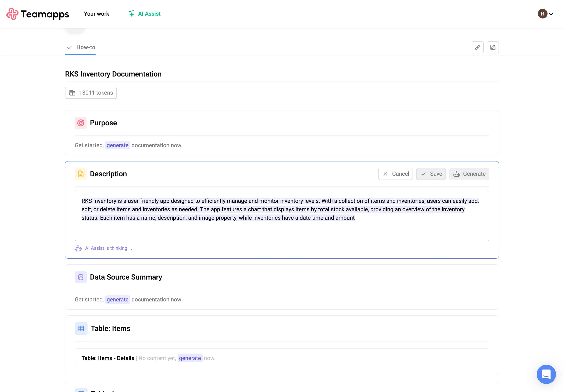Expand the user account chevron
Image resolution: width=564 pixels, height=392 pixels.
[x=551, y=14]
